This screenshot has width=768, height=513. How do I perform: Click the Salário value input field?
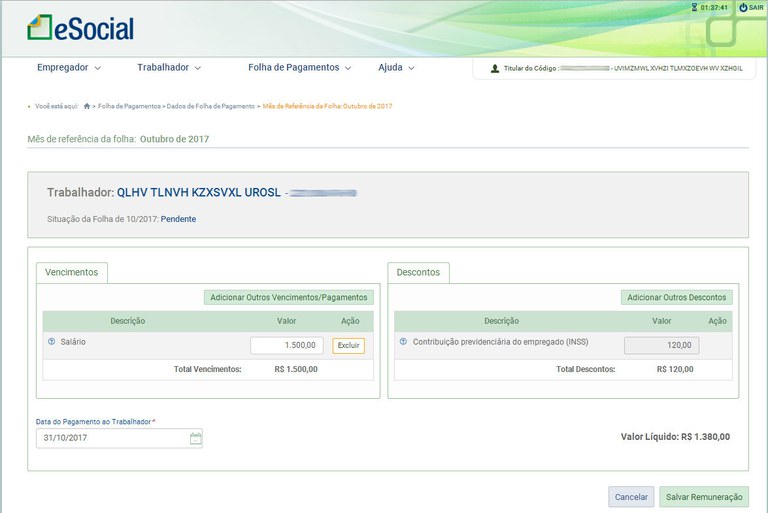tap(286, 346)
